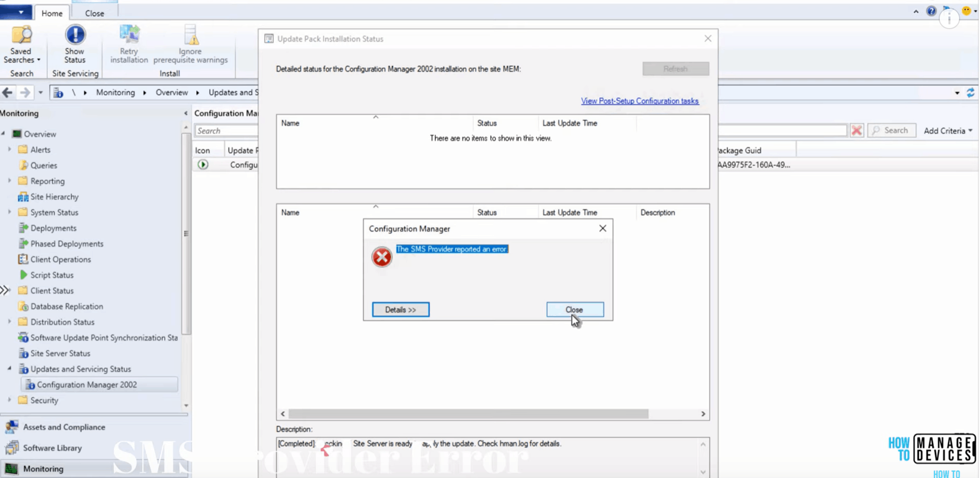Click horizontal scrollbar in status list
The image size is (980, 478).
point(468,414)
